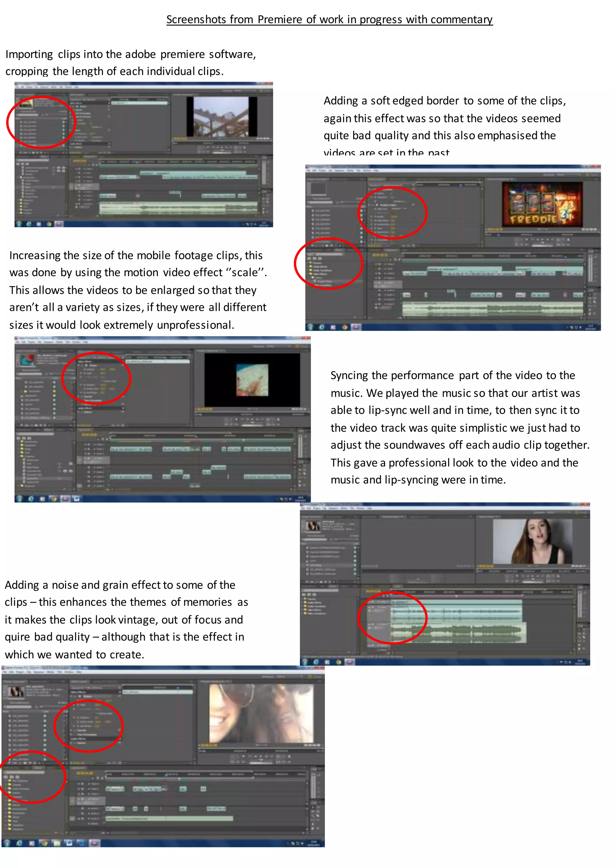Click the underlined 'Screenshots from Premiere' heading

pos(329,19)
